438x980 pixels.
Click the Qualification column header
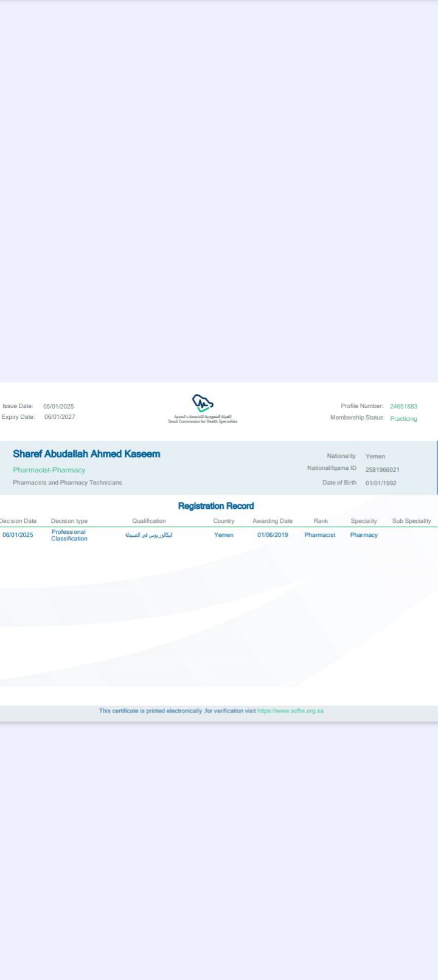coord(149,521)
